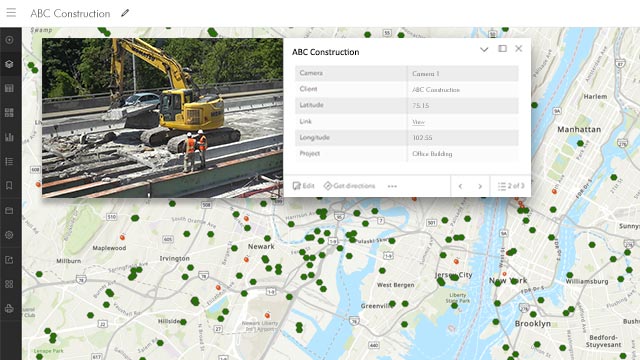Click the Brooklyn map label
The height and width of the screenshot is (360, 640).
click(x=533, y=324)
